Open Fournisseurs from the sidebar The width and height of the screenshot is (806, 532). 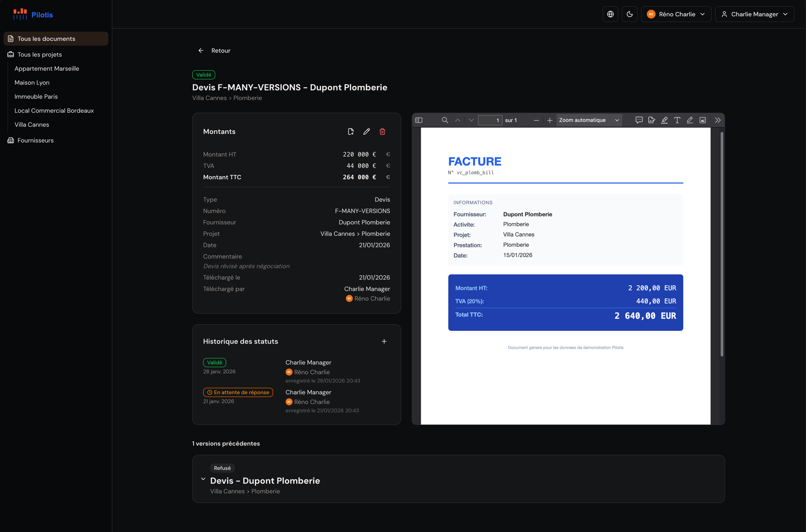tap(35, 140)
